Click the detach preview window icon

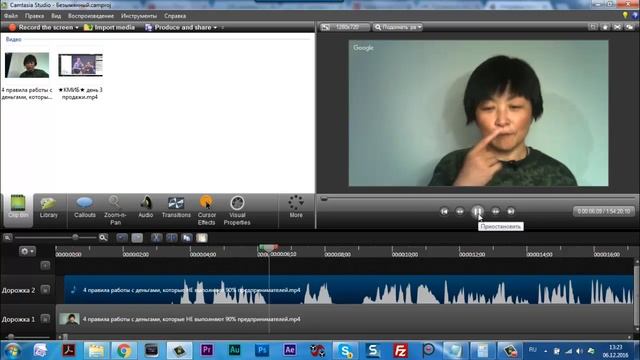630,27
